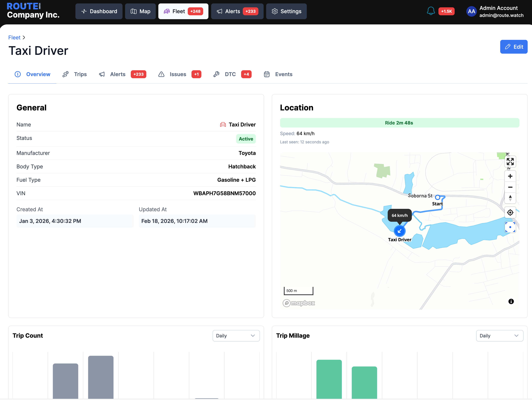532x400 pixels.
Task: Zoom in on the map
Action: [x=510, y=176]
